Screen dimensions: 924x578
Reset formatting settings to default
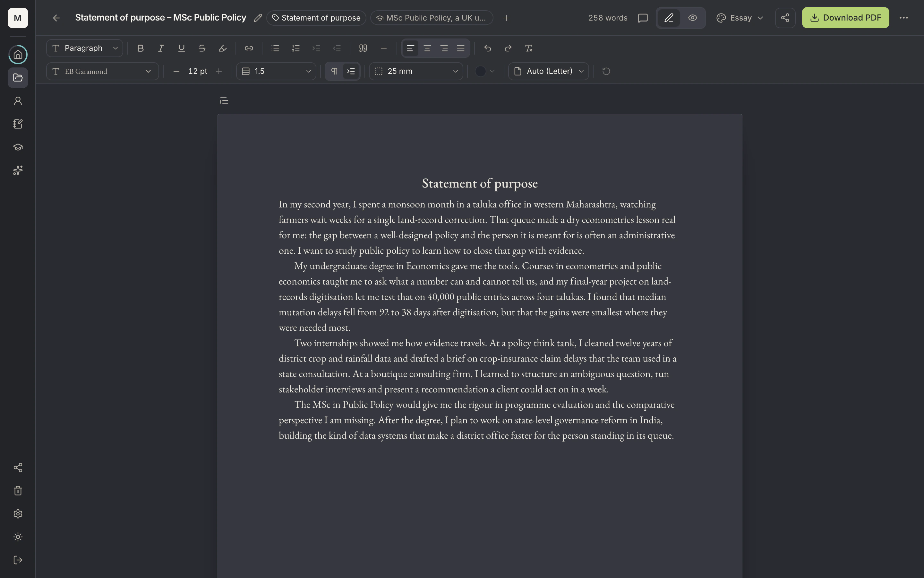coord(606,72)
